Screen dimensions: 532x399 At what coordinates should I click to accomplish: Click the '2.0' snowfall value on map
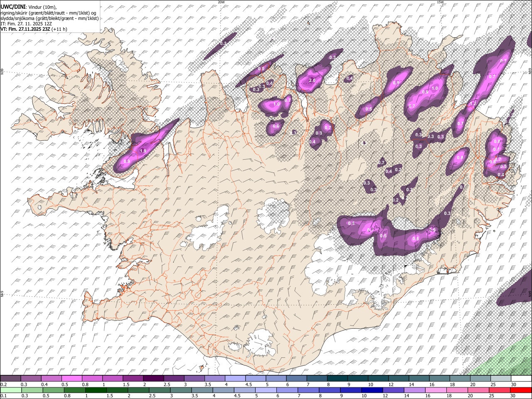[313, 80]
